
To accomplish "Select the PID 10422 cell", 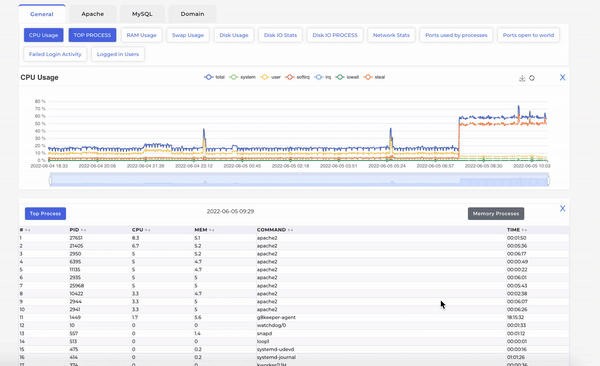I will pos(76,294).
